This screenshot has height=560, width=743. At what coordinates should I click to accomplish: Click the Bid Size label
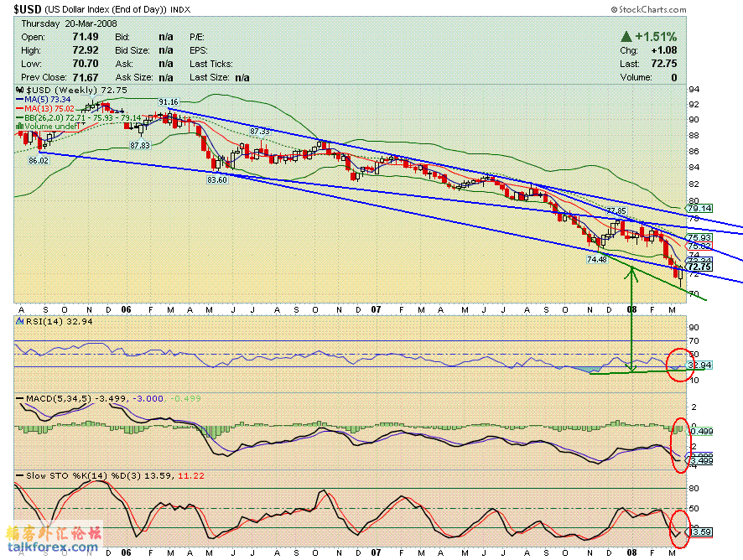(132, 50)
